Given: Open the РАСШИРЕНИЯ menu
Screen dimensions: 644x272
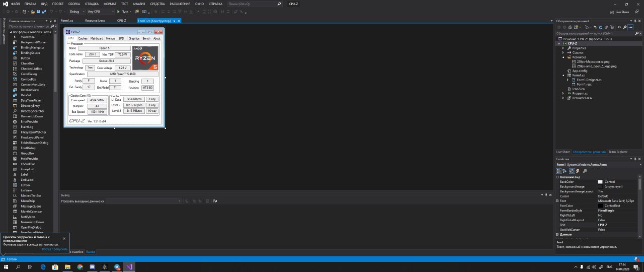Looking at the screenshot, I should pyautogui.click(x=179, y=4).
